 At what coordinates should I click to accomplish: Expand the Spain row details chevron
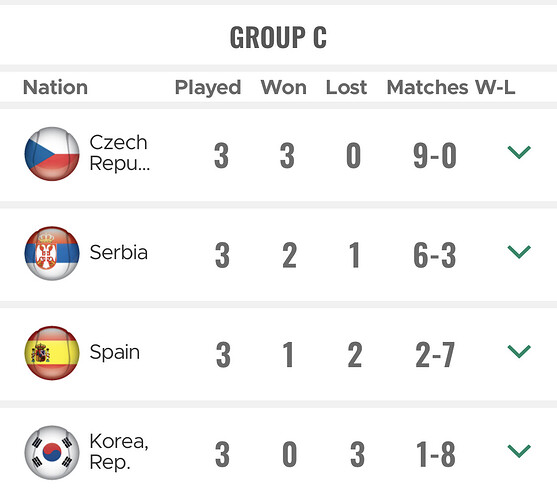519,351
